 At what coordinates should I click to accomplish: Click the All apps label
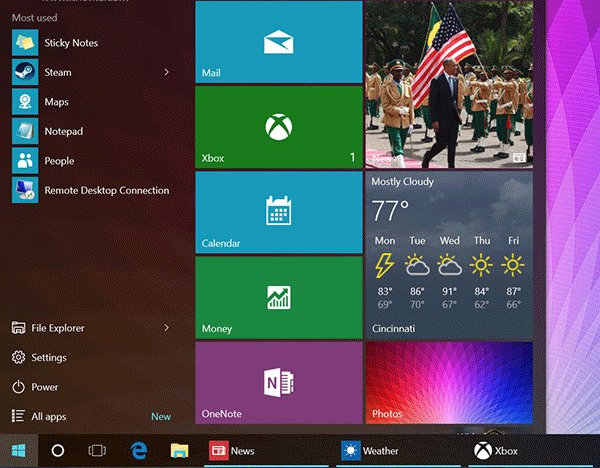(x=49, y=416)
